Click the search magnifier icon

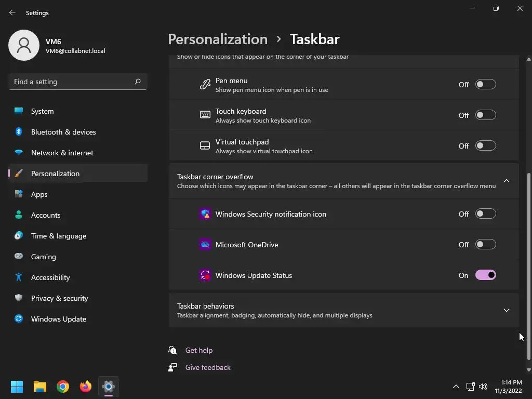click(x=138, y=82)
